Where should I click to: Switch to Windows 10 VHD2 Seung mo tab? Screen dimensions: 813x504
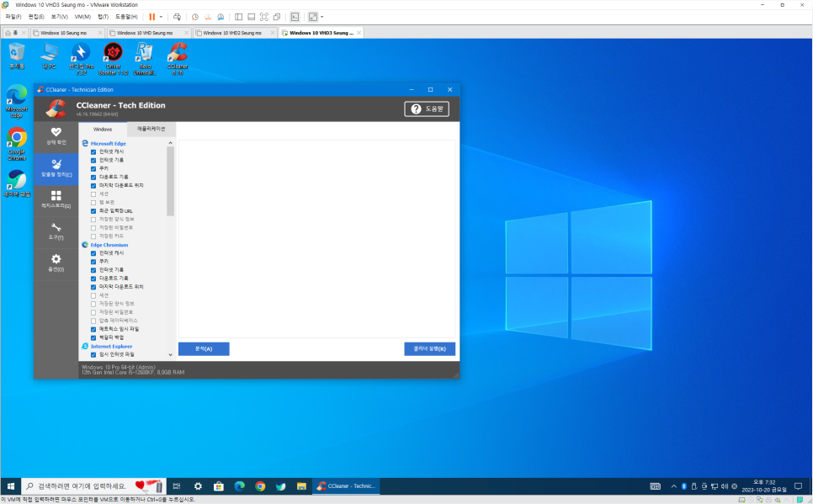(235, 33)
